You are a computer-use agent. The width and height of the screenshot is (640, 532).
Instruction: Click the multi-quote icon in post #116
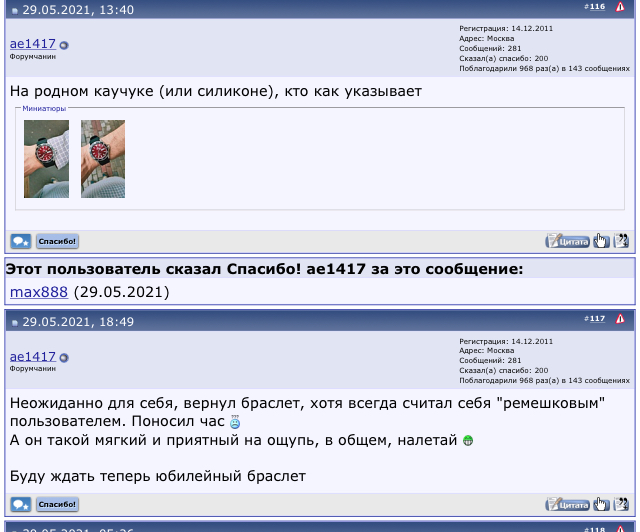pos(621,241)
